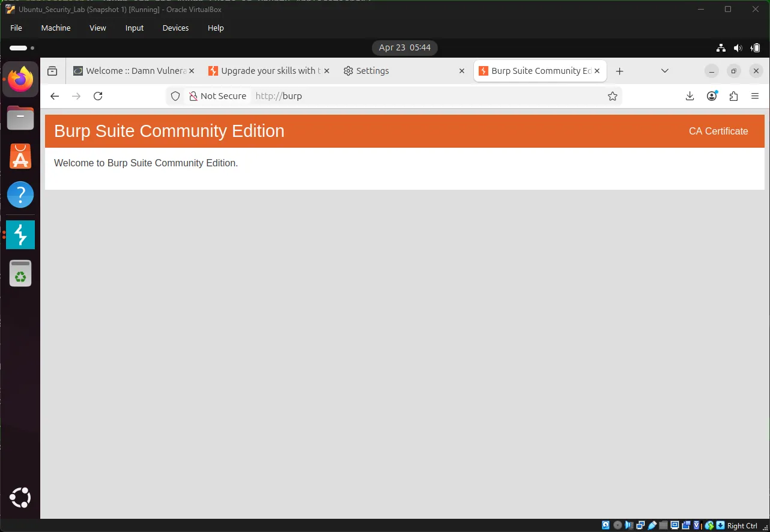The image size is (770, 532).
Task: Download the CA Certificate
Action: coord(718,131)
